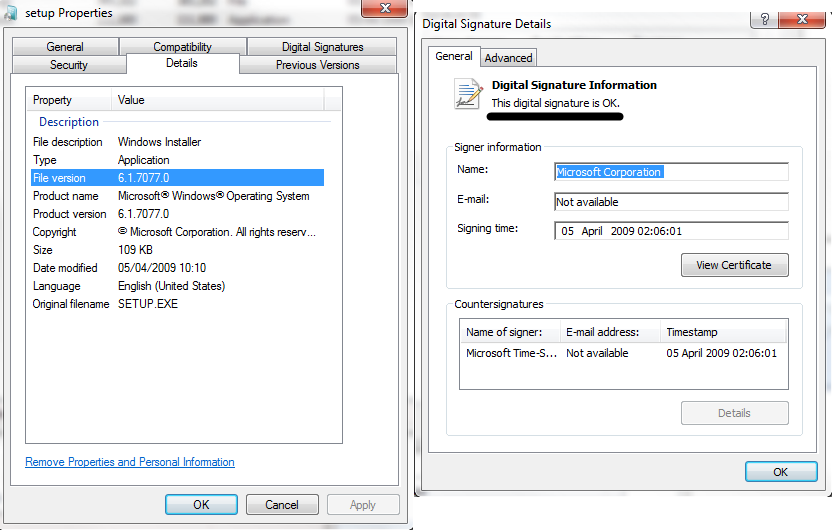Click the Signing time field
The height and width of the screenshot is (530, 832).
[x=671, y=231]
